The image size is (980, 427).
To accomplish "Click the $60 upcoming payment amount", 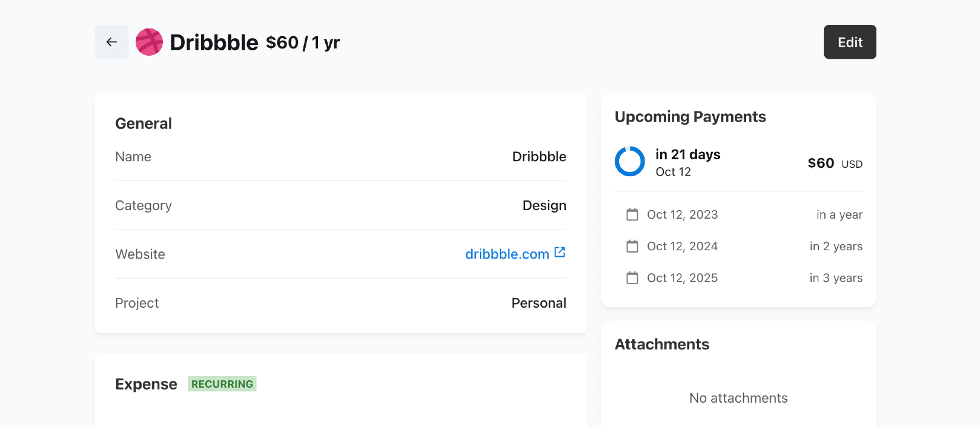I will pyautogui.click(x=821, y=163).
